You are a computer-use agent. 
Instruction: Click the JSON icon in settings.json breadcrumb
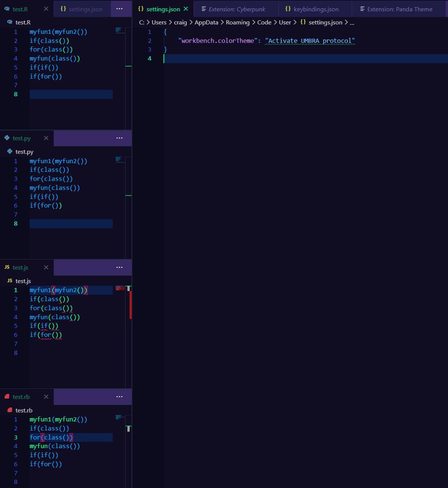(x=303, y=22)
